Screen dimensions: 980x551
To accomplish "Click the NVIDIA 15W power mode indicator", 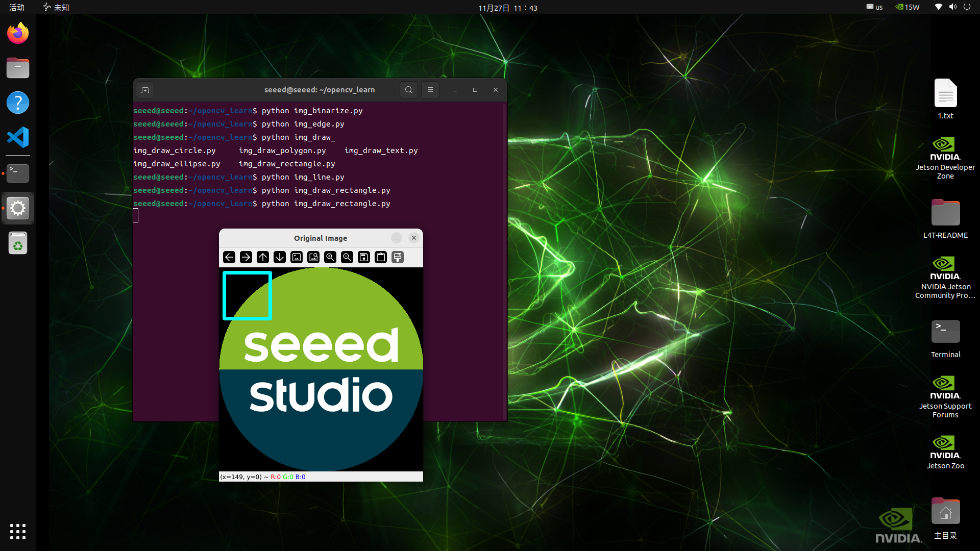I will tap(908, 7).
